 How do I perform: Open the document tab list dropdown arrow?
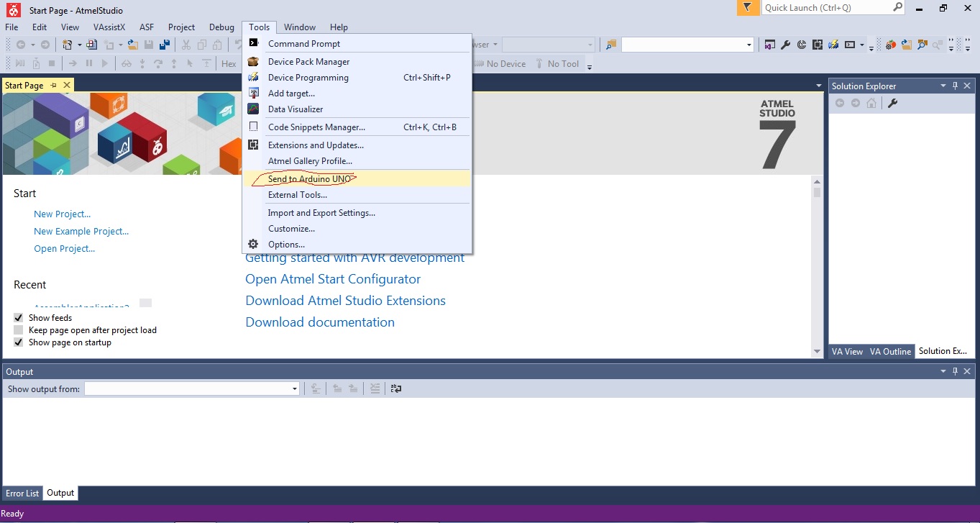coord(819,86)
